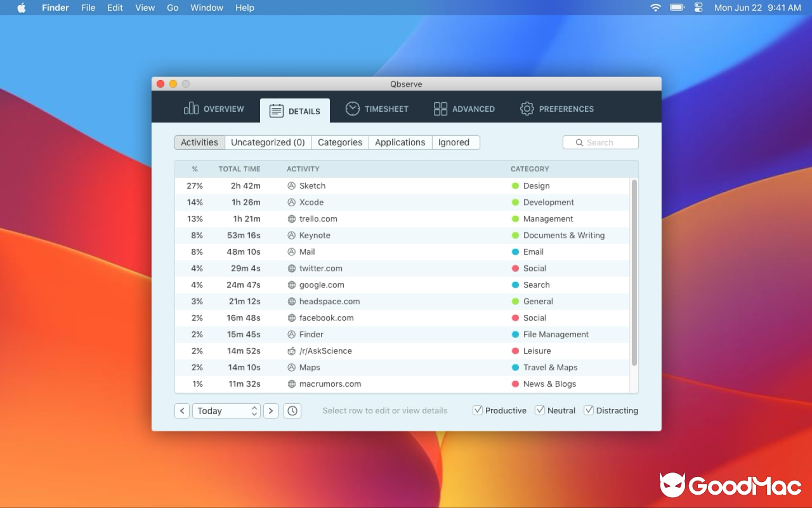Click the facebook.com globe icon
Viewport: 812px width, 508px height.
[292, 318]
